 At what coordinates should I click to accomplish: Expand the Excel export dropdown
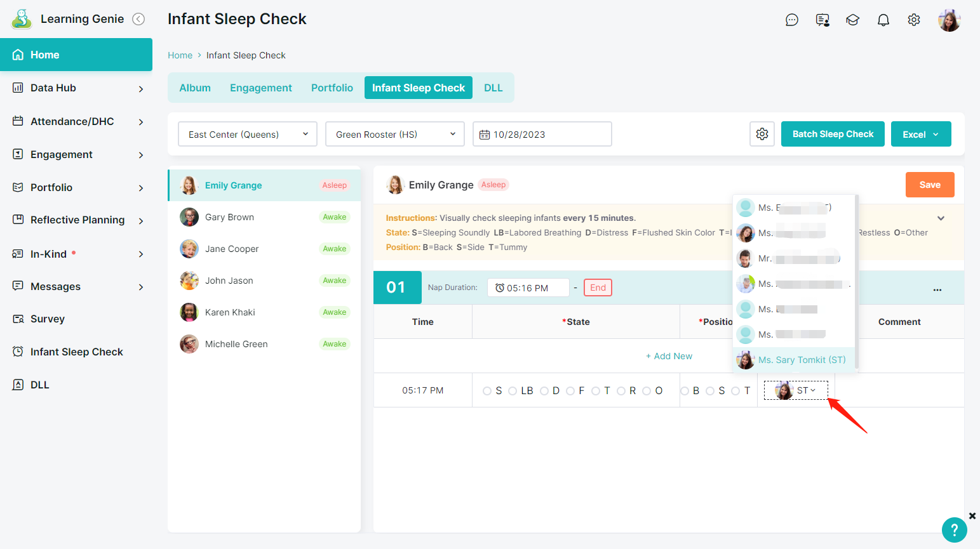920,134
